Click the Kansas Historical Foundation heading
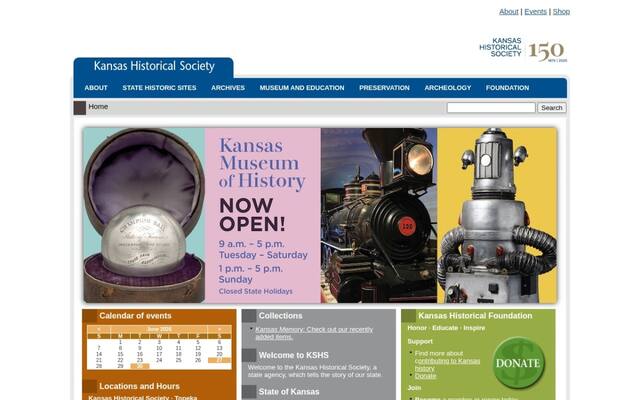This screenshot has width=640, height=400. tap(475, 316)
